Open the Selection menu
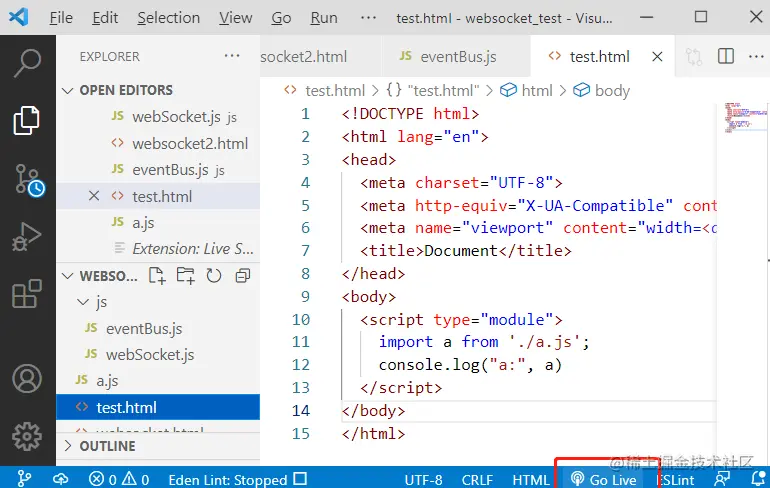 (x=168, y=18)
